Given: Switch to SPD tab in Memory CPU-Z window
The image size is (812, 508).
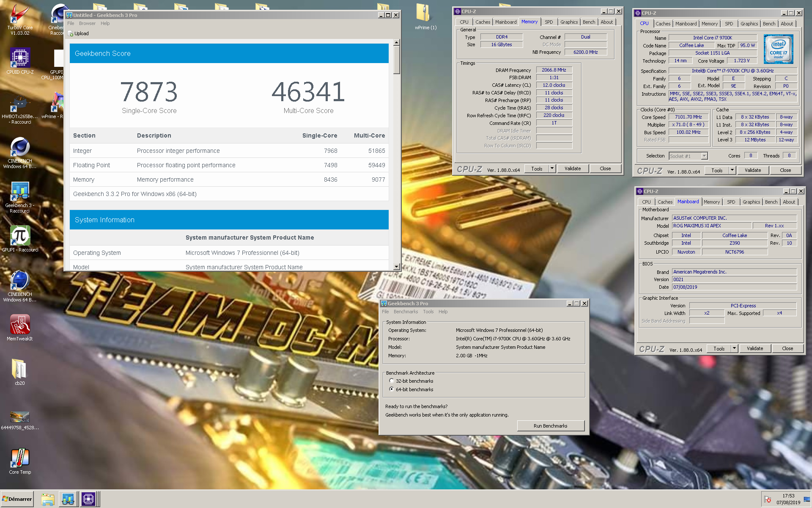Looking at the screenshot, I should pos(549,22).
